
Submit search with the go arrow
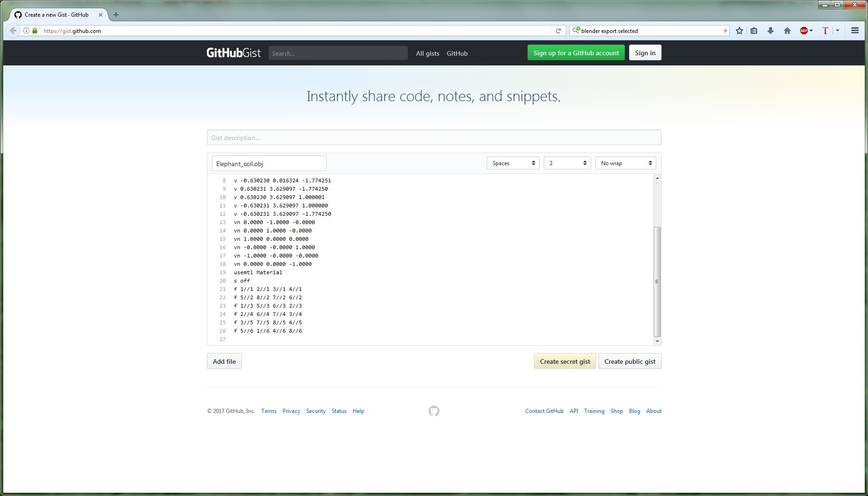coord(725,31)
